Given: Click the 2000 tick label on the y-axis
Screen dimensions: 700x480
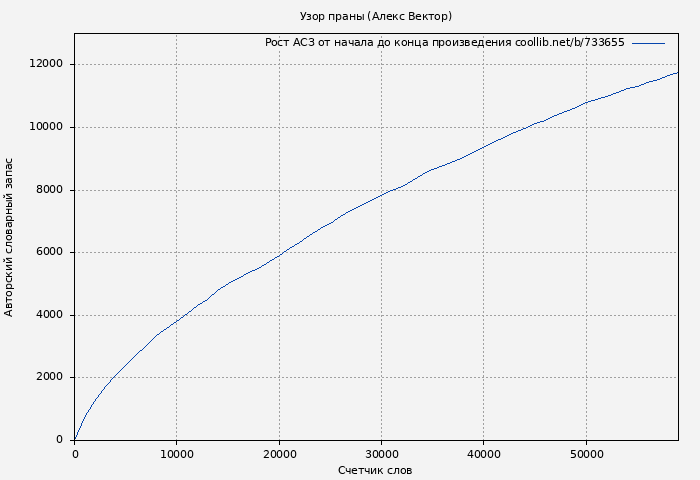Looking at the screenshot, I should 49,377.
